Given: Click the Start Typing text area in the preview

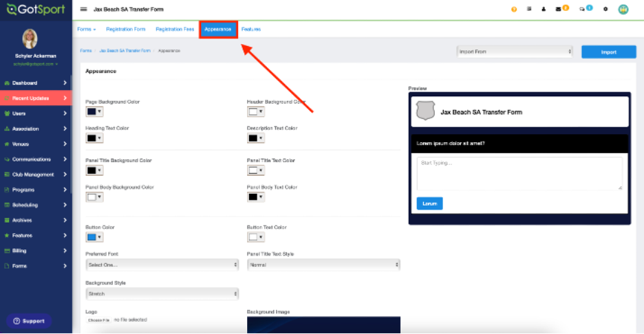Looking at the screenshot, I should click(519, 173).
